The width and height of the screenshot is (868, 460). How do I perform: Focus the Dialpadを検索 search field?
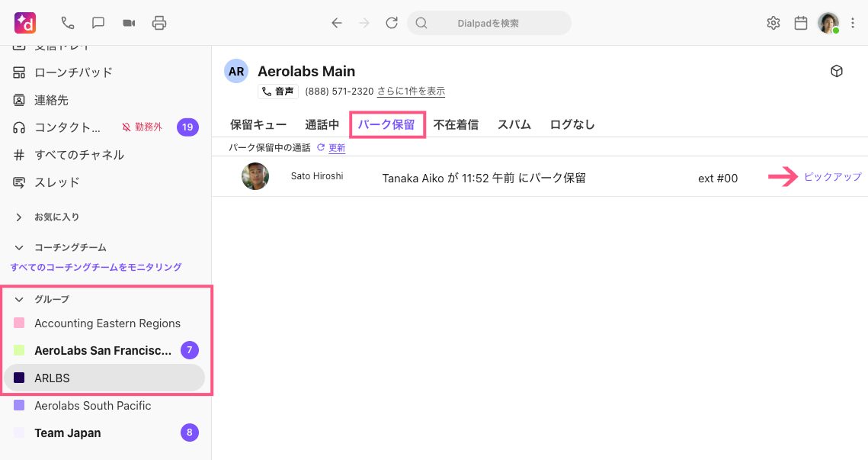[x=489, y=23]
